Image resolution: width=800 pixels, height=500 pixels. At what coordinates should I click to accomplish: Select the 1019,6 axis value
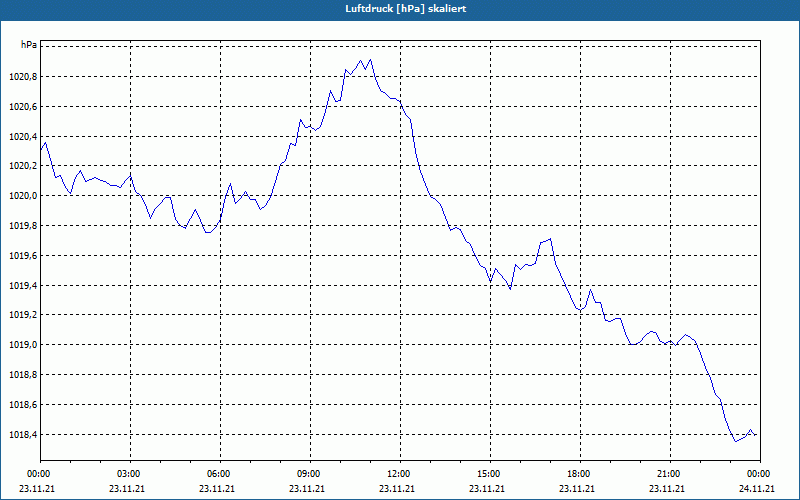coord(23,256)
